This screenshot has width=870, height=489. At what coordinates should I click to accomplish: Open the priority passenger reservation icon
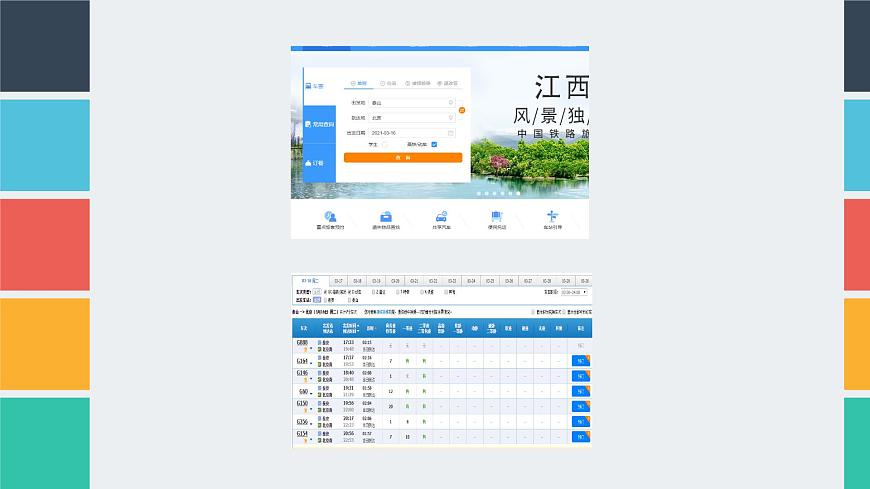coord(330,216)
